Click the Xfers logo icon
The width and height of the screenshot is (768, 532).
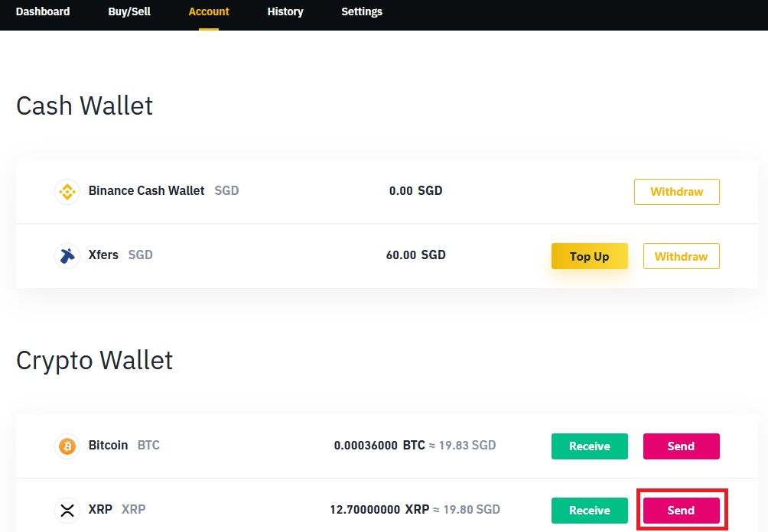(x=67, y=255)
